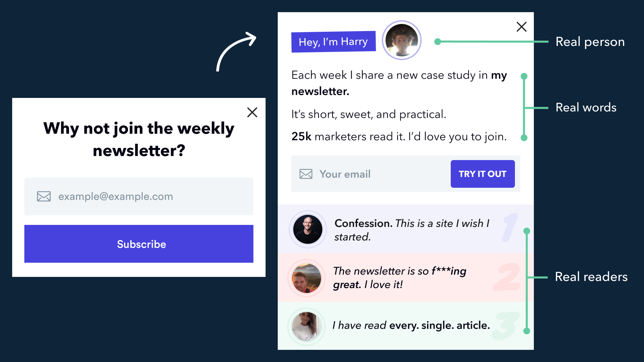Click the second testimonial's reader avatar
644x362 pixels.
tap(306, 278)
